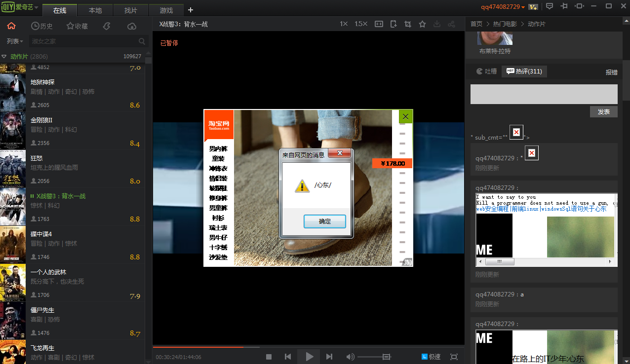Close the 来自网页的消息 dialog
The height and width of the screenshot is (364, 630).
pos(340,153)
